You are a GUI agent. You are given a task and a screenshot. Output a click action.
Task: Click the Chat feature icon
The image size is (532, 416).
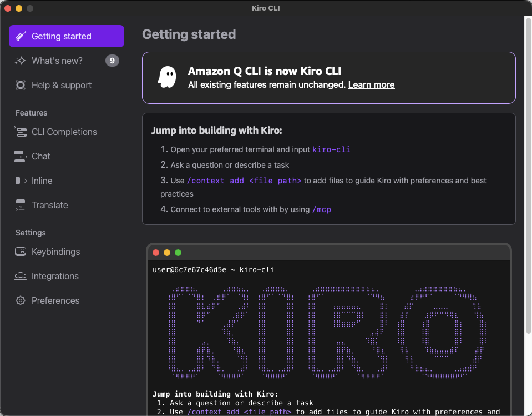[21, 156]
